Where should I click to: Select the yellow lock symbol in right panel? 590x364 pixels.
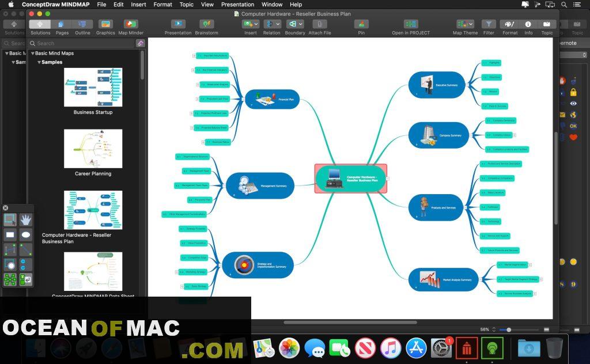573,92
